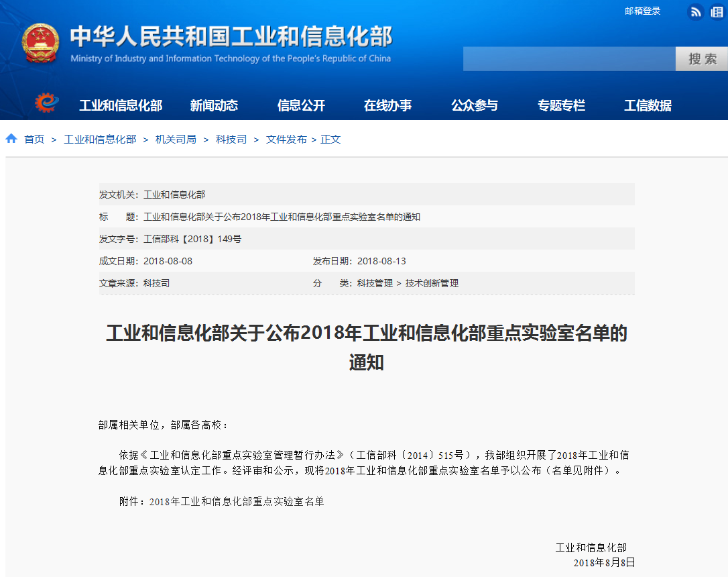
Task: Click the 中华人民共和国工业和信息化部 site title
Action: click(231, 36)
